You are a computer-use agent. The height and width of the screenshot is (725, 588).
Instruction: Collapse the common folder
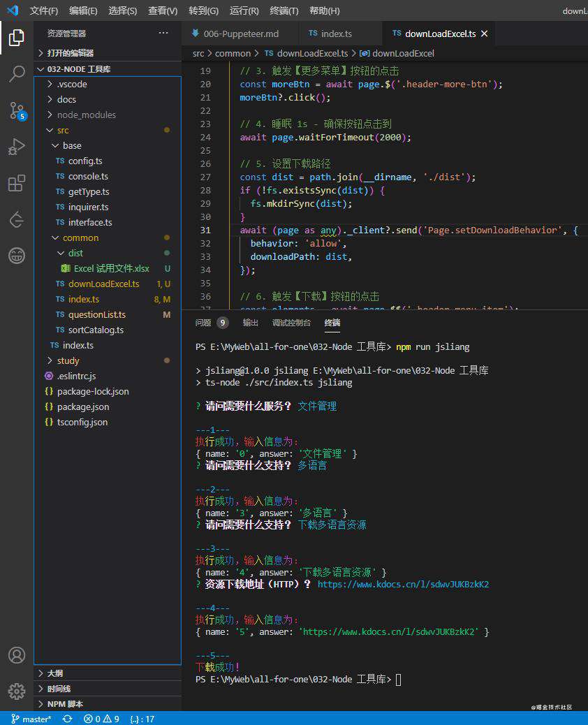pos(108,237)
